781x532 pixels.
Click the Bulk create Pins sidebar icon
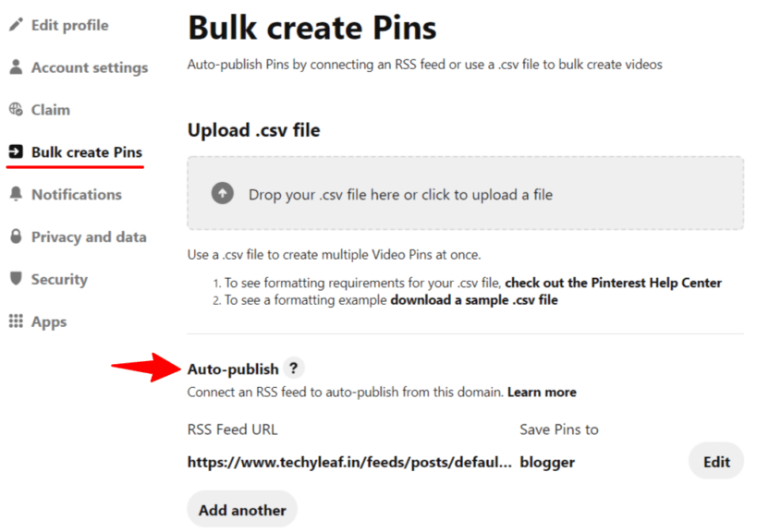point(15,151)
